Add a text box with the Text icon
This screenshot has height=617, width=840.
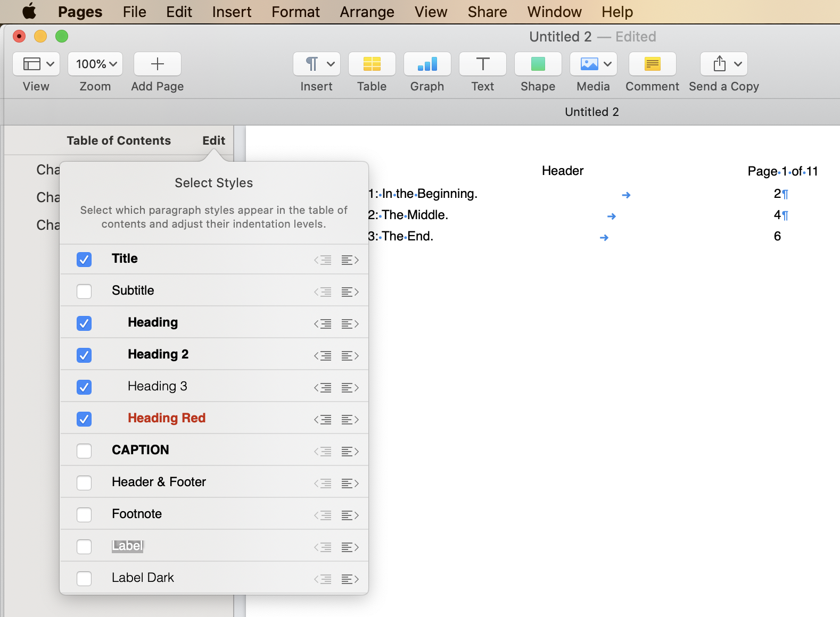tap(483, 64)
